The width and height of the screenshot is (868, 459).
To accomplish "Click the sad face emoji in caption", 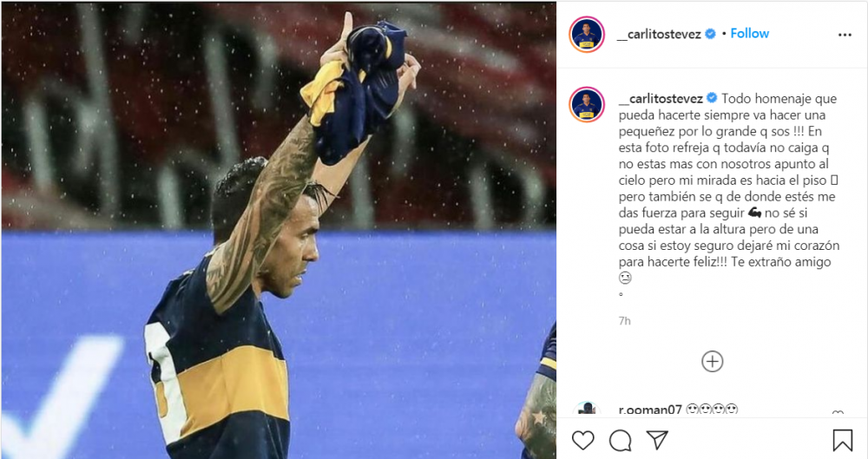I will tap(625, 278).
